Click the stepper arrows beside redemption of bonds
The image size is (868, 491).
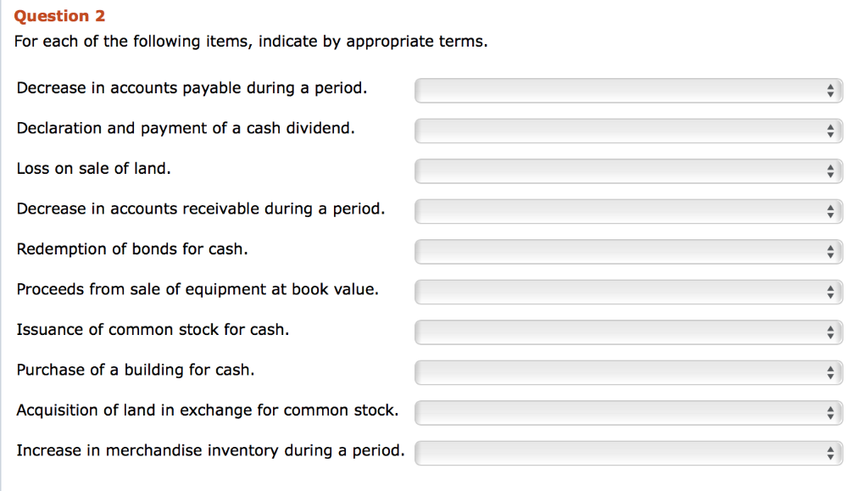point(830,251)
